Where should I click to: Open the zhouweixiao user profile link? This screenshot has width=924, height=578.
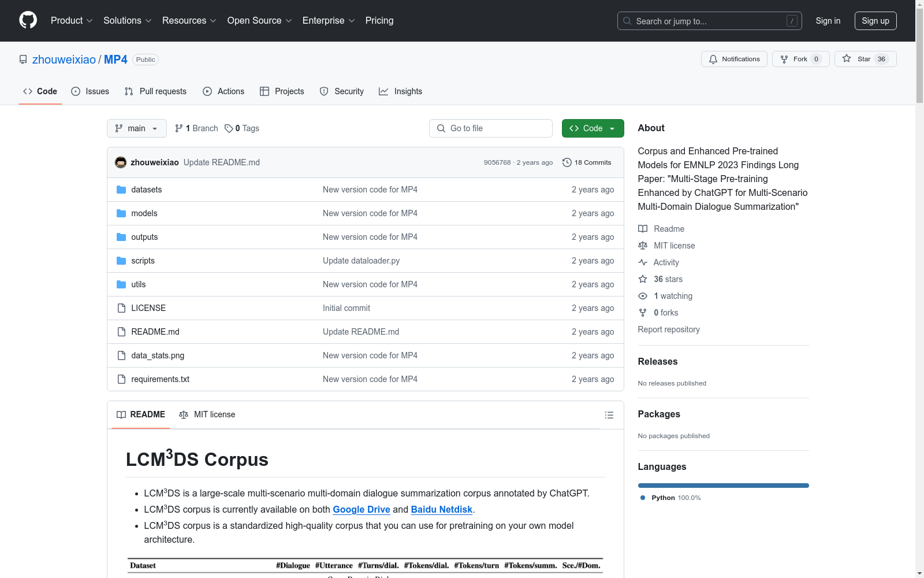tap(64, 60)
